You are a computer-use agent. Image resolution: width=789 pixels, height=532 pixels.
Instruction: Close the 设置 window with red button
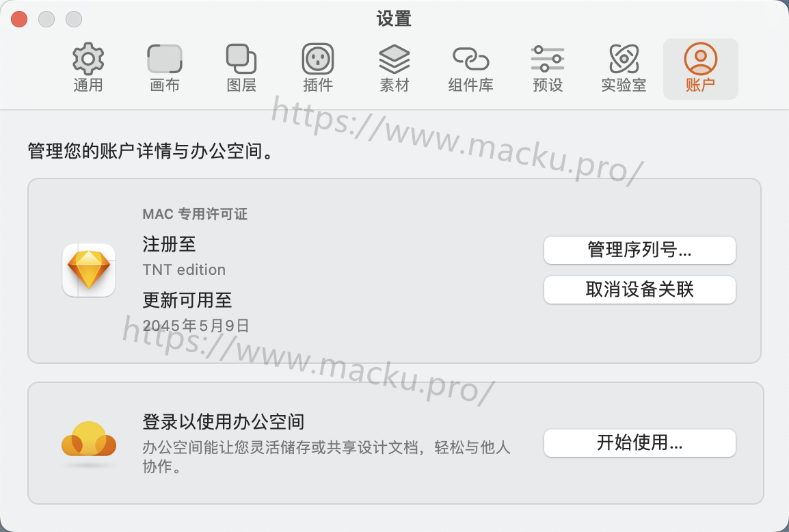click(x=19, y=19)
